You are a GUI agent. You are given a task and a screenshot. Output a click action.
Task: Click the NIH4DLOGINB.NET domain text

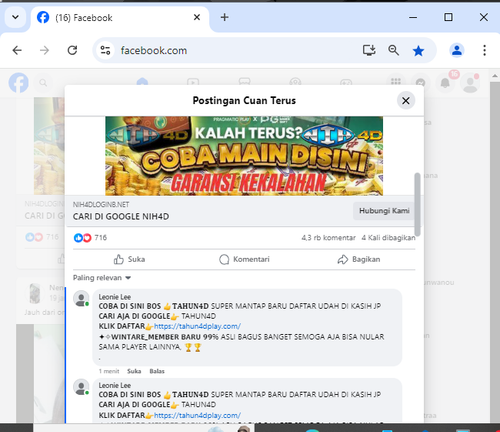[101, 204]
